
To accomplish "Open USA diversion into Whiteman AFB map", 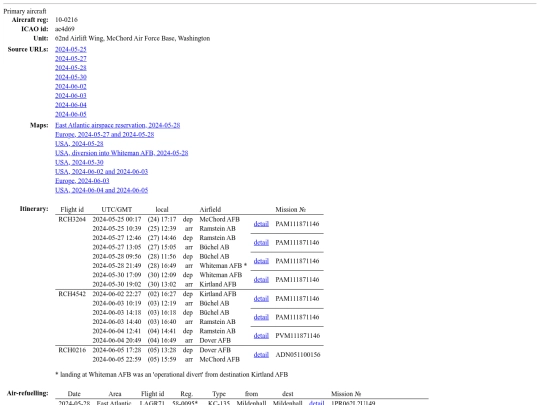I will 122,153.
